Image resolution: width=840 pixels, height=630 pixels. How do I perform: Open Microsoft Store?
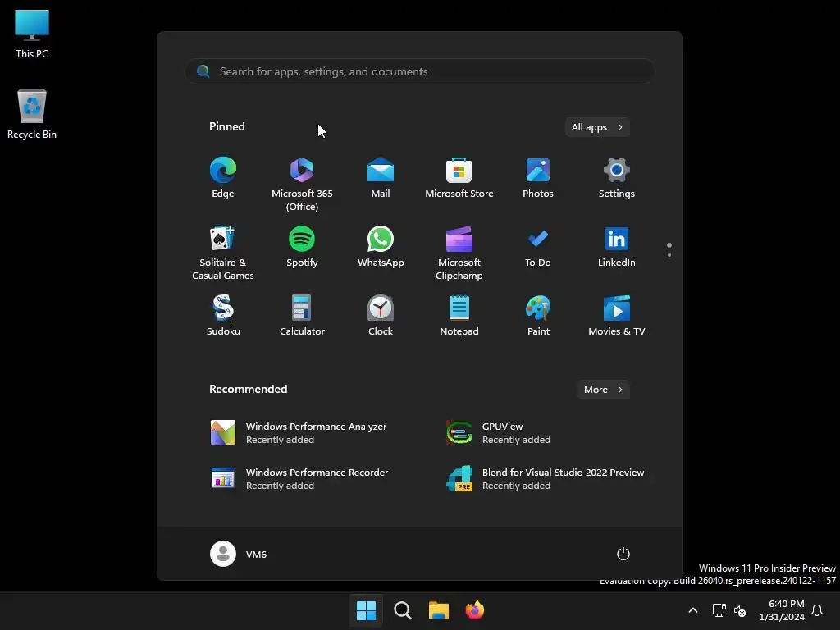459,178
